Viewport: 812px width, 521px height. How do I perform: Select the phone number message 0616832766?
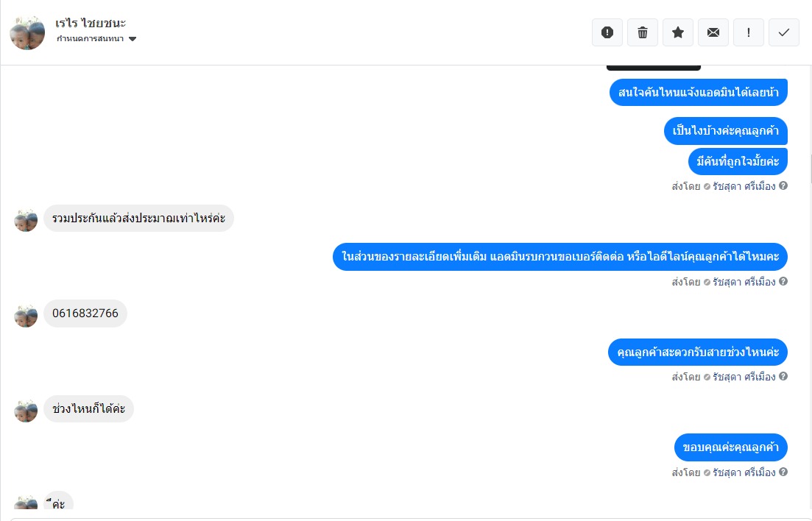[85, 313]
